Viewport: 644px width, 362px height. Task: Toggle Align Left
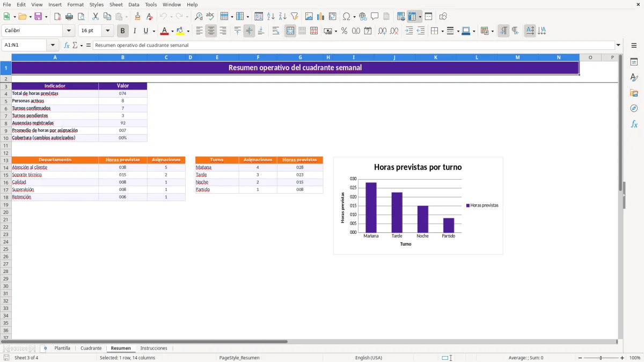pos(199,31)
